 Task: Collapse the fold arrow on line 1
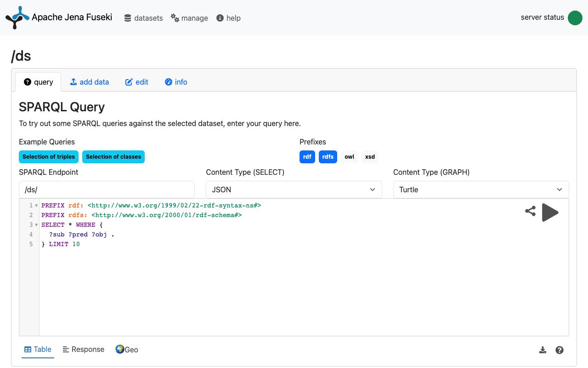tap(36, 206)
